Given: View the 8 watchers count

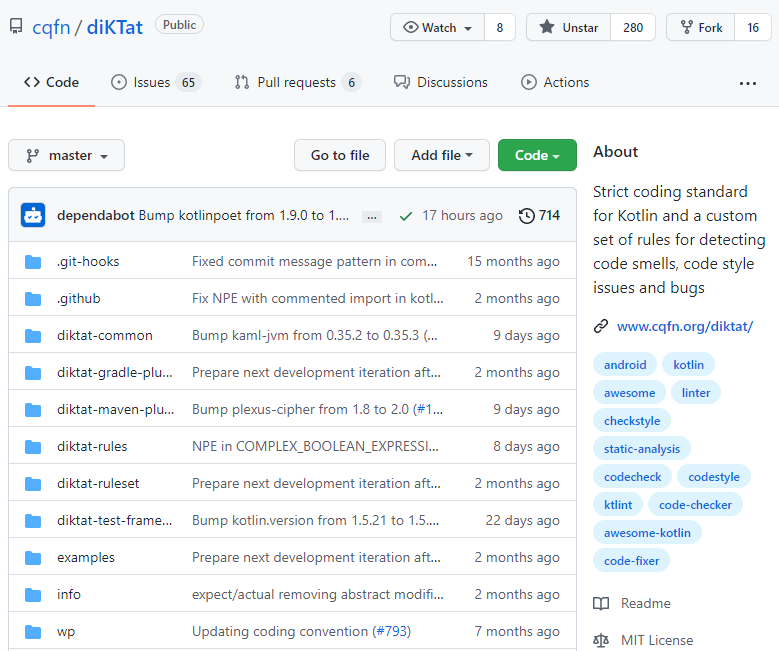Looking at the screenshot, I should pos(500,27).
